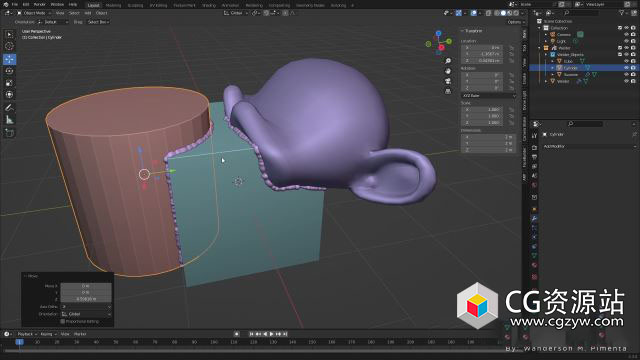Toggle auto keying record button

236,334
